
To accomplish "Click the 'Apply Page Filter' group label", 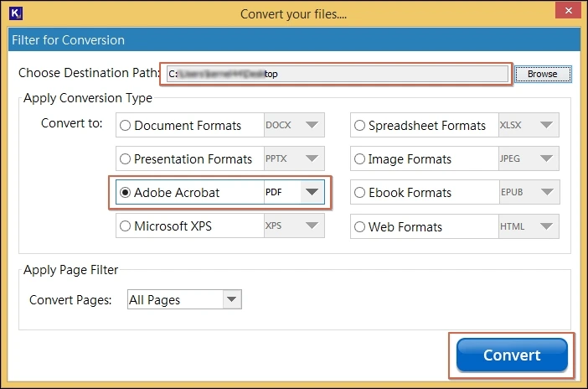I will pyautogui.click(x=71, y=270).
